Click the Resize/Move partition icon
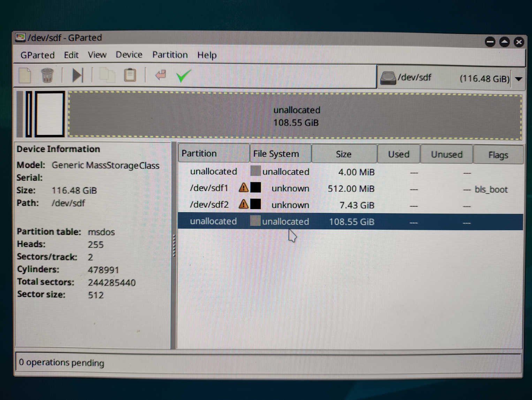The width and height of the screenshot is (532, 400). click(77, 75)
